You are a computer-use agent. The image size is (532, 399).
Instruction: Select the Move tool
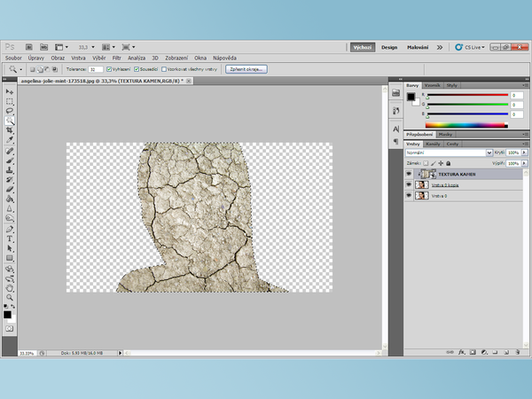9,92
